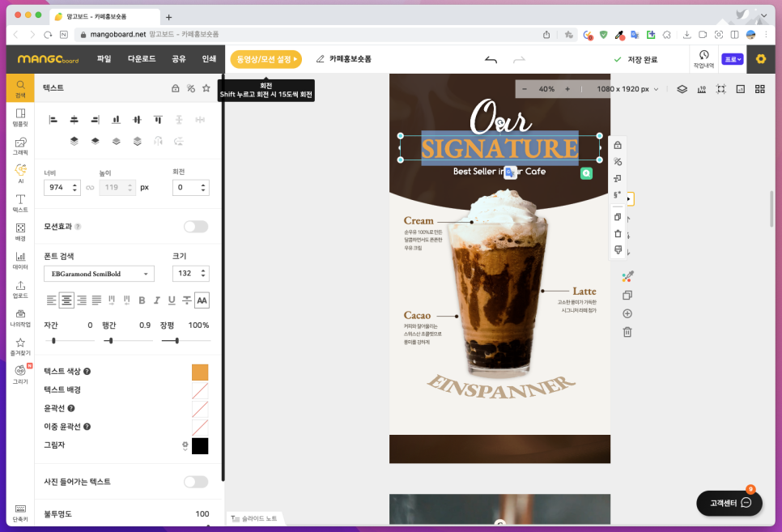The image size is (782, 532).
Task: Open the 슬라이드 노트 tab
Action: pos(254,518)
